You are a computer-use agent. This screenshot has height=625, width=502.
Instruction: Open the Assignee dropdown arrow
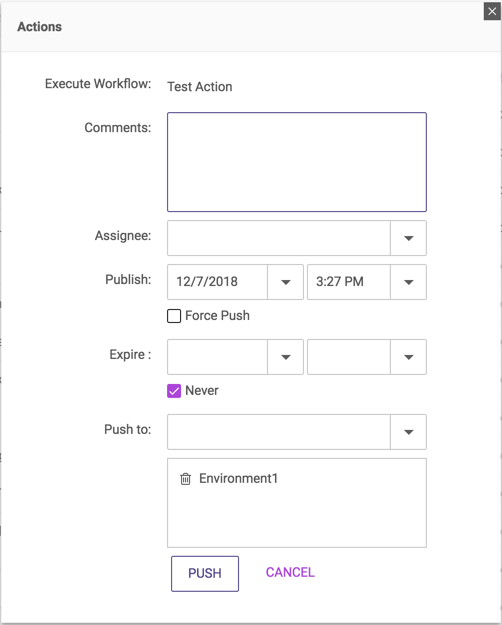[408, 238]
